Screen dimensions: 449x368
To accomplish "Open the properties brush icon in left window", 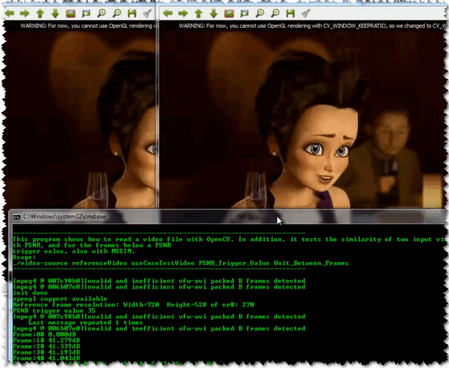I will point(147,13).
